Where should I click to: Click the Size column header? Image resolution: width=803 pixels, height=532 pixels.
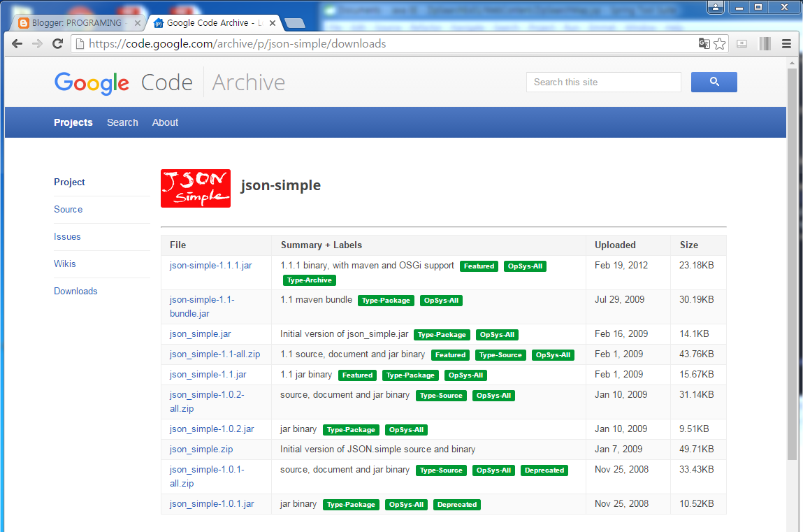click(689, 245)
